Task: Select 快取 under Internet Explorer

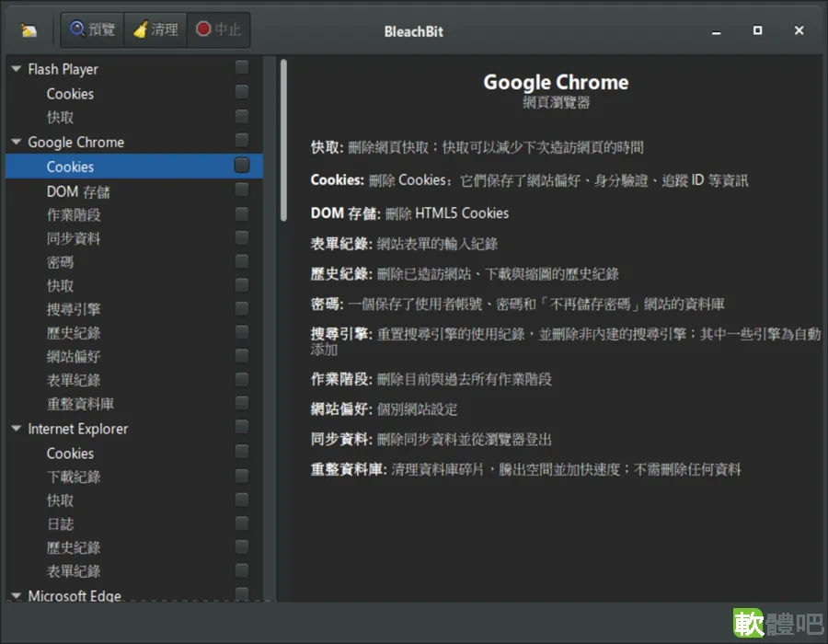Action: pos(134,500)
